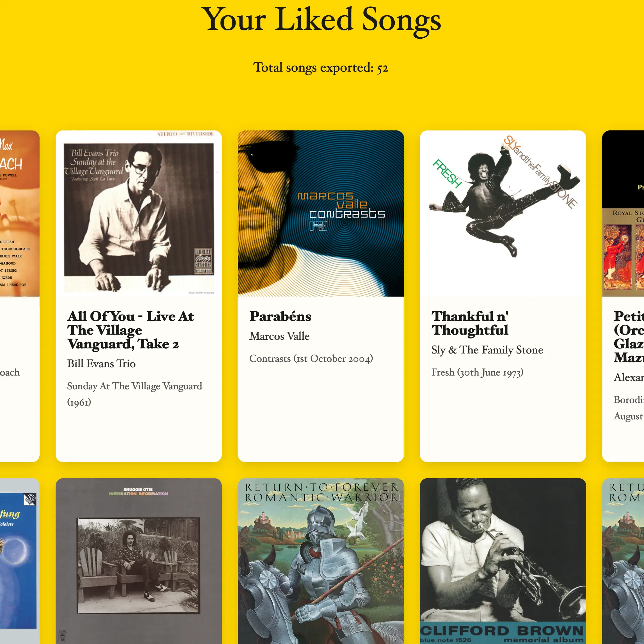This screenshot has width=644, height=644.
Task: Click album text Contrasts (1st October 2004)
Action: click(x=311, y=359)
